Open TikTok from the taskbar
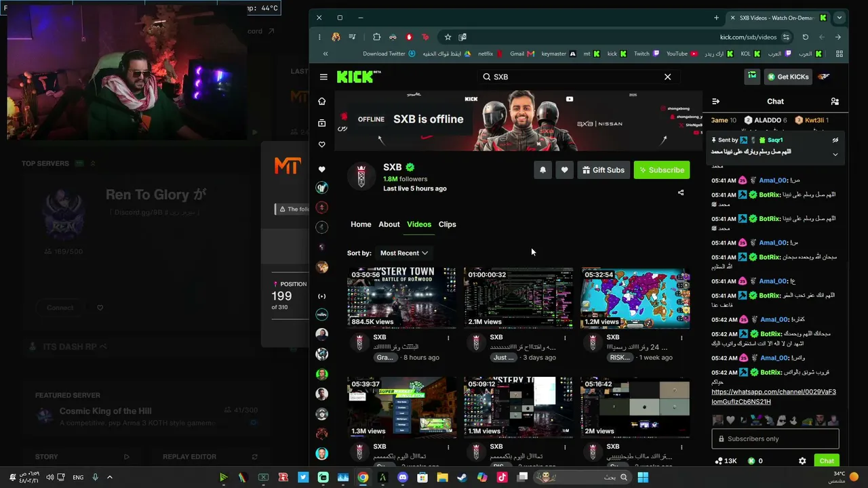868x488 pixels. pos(502,477)
